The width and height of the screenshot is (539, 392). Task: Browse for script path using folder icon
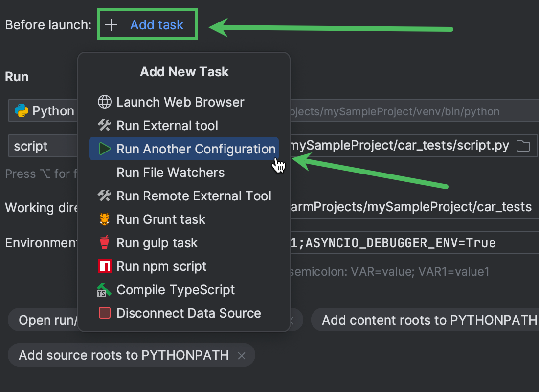523,146
